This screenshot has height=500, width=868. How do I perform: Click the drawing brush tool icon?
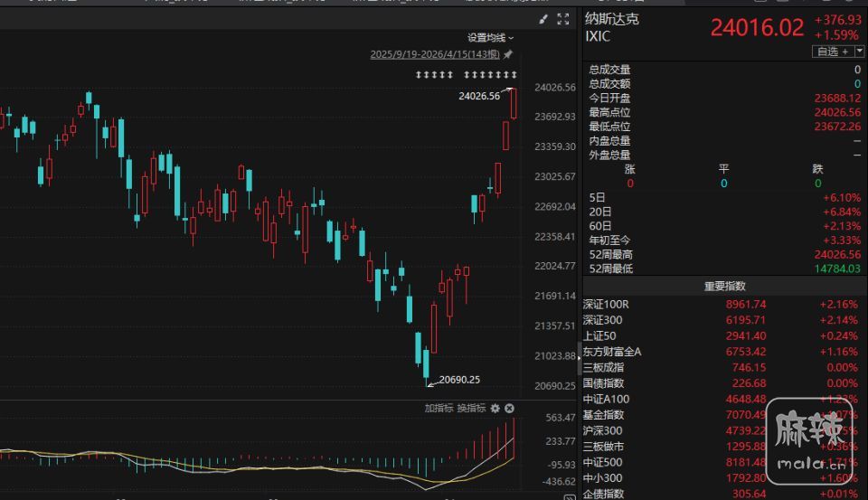coord(543,18)
